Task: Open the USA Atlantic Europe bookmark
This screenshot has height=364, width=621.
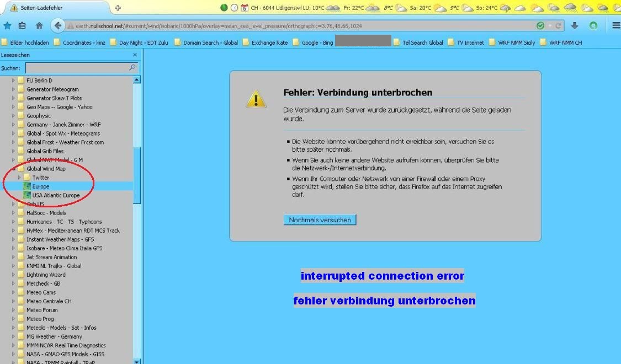Action: [x=56, y=195]
